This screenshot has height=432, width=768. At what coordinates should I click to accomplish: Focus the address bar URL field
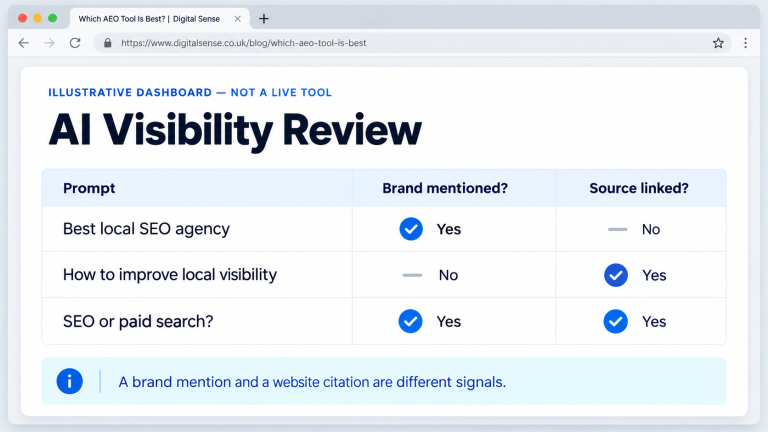(x=411, y=43)
